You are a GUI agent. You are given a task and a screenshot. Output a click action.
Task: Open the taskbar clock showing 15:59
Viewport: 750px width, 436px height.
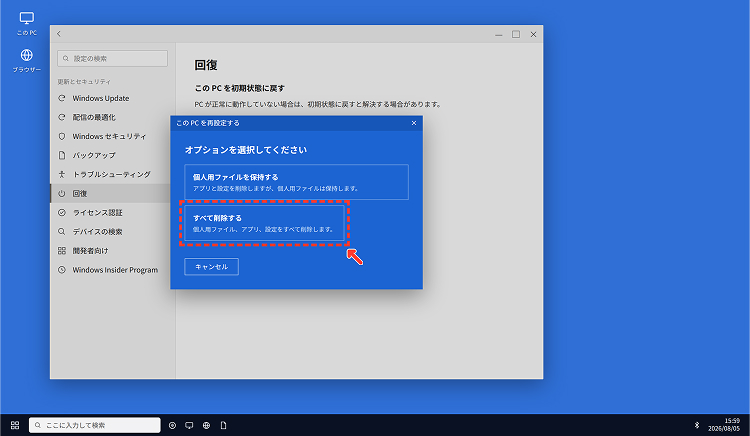click(x=724, y=425)
